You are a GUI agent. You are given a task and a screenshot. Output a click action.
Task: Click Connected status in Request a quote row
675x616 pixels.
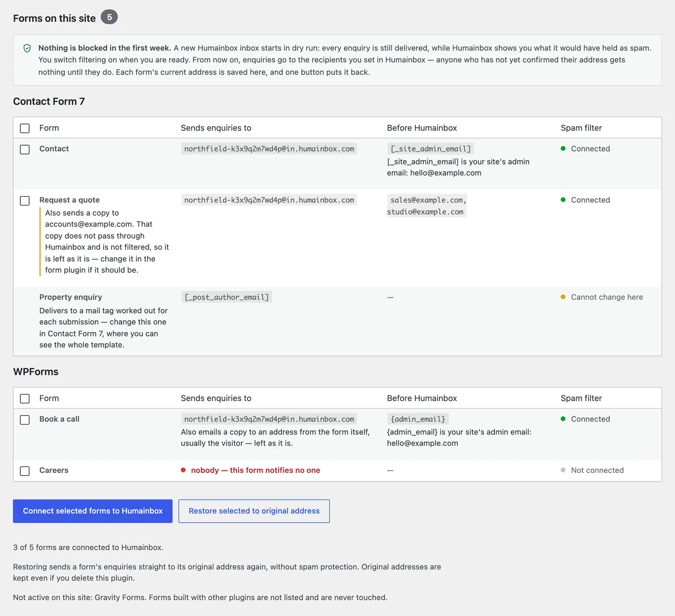(x=585, y=200)
